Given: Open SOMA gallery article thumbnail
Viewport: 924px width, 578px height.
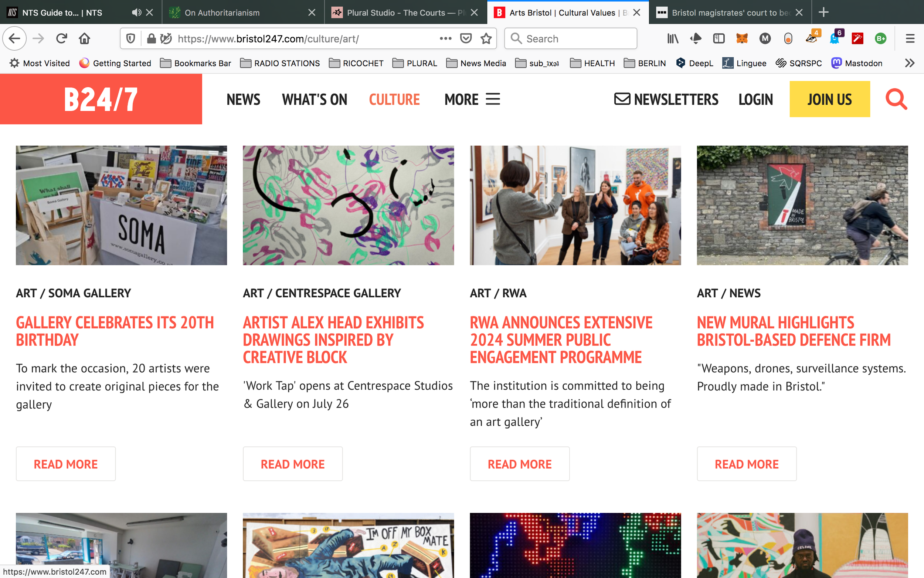Looking at the screenshot, I should tap(122, 205).
